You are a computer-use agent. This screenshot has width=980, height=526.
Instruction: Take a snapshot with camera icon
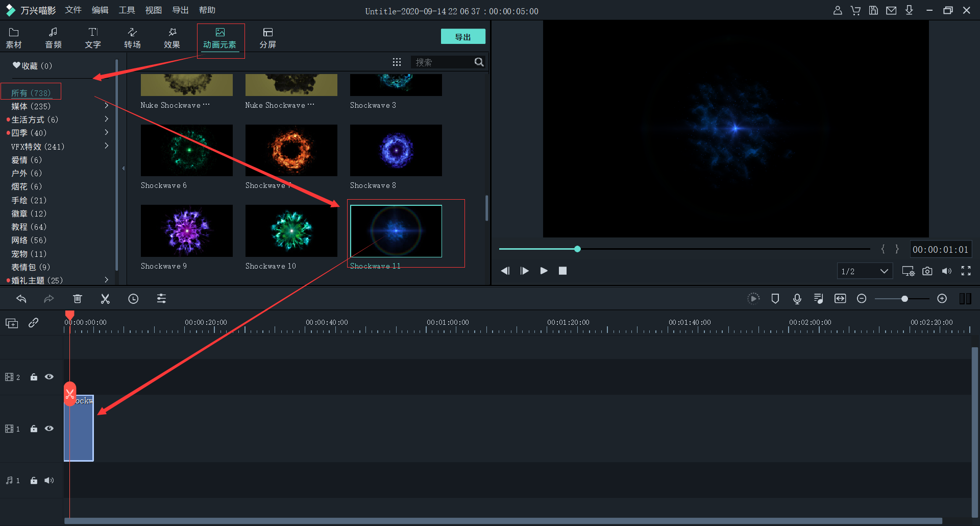(x=927, y=271)
